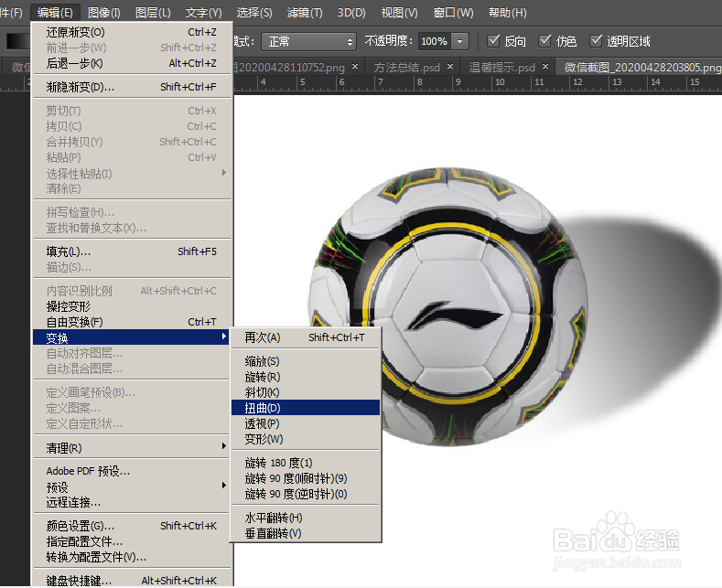
Task: Select 水平翻转(H) option
Action: [306, 518]
